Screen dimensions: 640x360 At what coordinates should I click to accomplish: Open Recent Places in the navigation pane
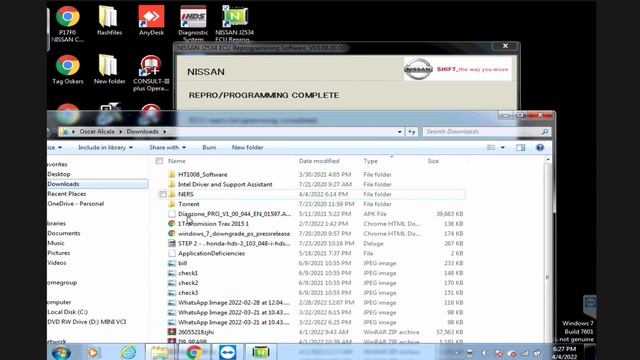coord(67,194)
